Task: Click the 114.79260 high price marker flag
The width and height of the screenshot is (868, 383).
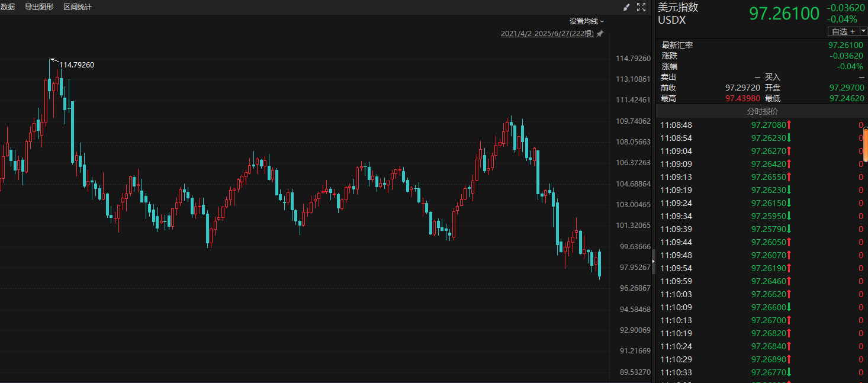Action: click(53, 60)
